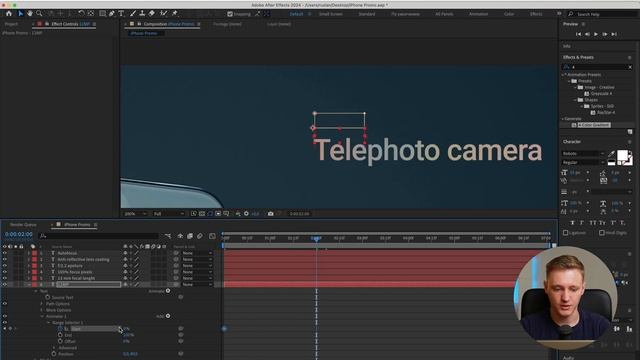This screenshot has width=640, height=360.
Task: Collapse the Animation Presets tree
Action: pos(563,75)
